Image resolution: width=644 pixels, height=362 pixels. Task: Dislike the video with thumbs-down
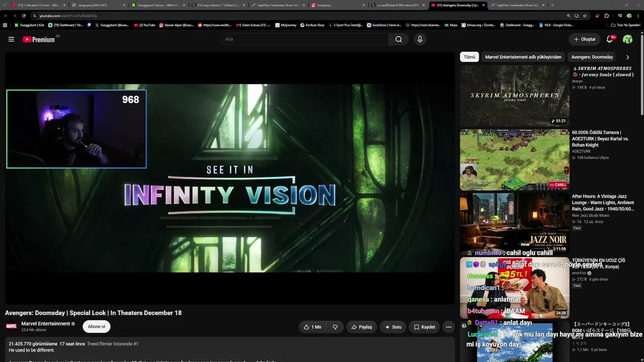pyautogui.click(x=335, y=327)
